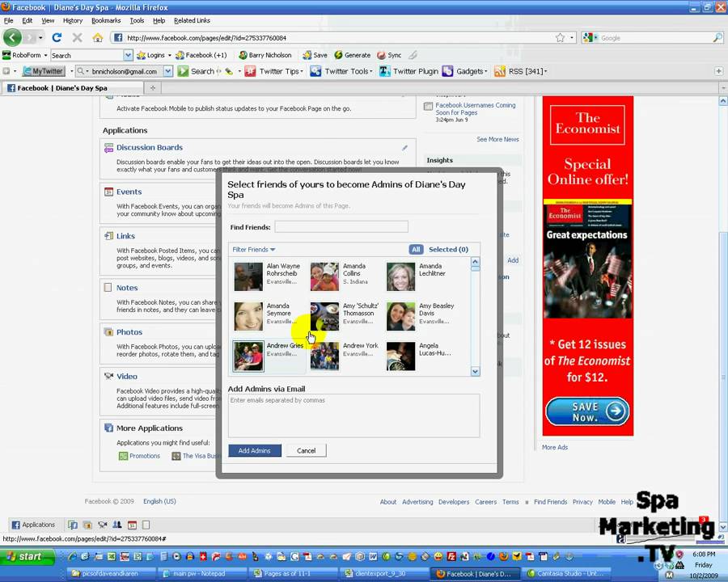This screenshot has height=582, width=728.
Task: Open Facebook Applications bottom bar button
Action: coord(33,525)
